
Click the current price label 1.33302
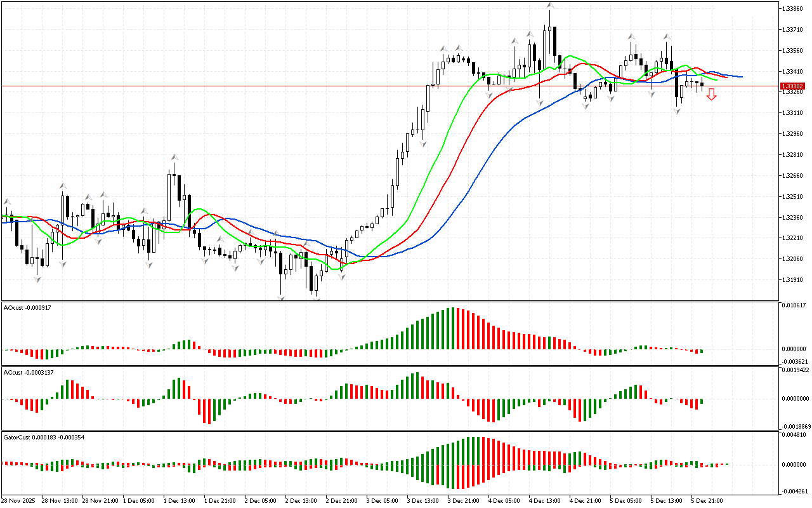[792, 86]
